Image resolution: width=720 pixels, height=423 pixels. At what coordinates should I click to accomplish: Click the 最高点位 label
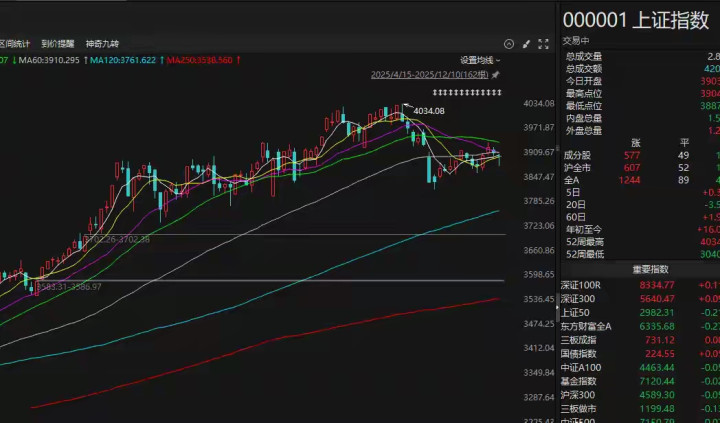[x=584, y=94]
